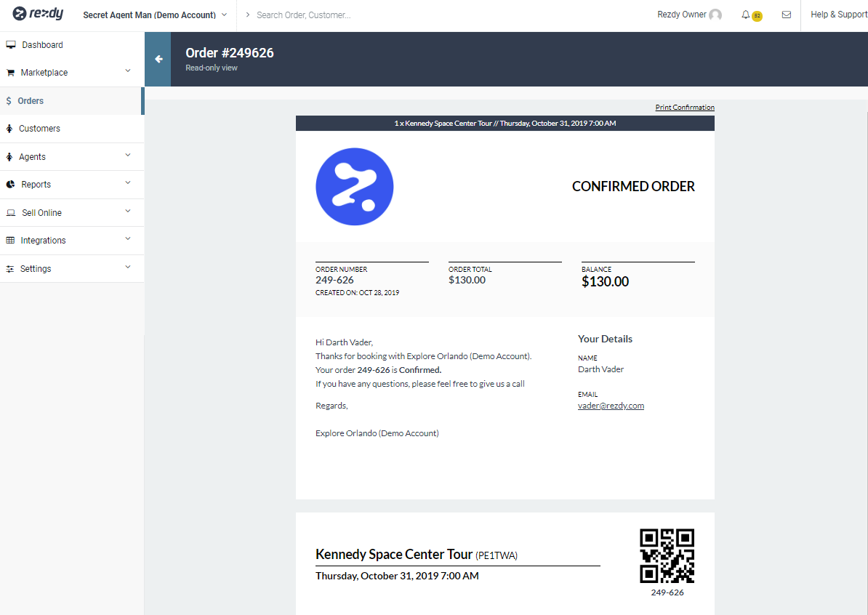Click the Marketplace cart icon
This screenshot has height=615, width=868.
coord(10,73)
